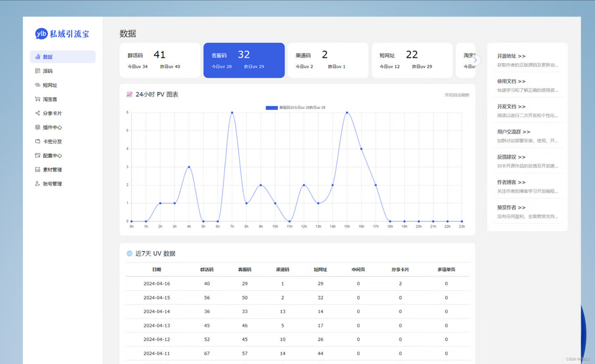Click the card icon beside 卡密分发
Image resolution: width=595 pixels, height=364 pixels.
(37, 141)
